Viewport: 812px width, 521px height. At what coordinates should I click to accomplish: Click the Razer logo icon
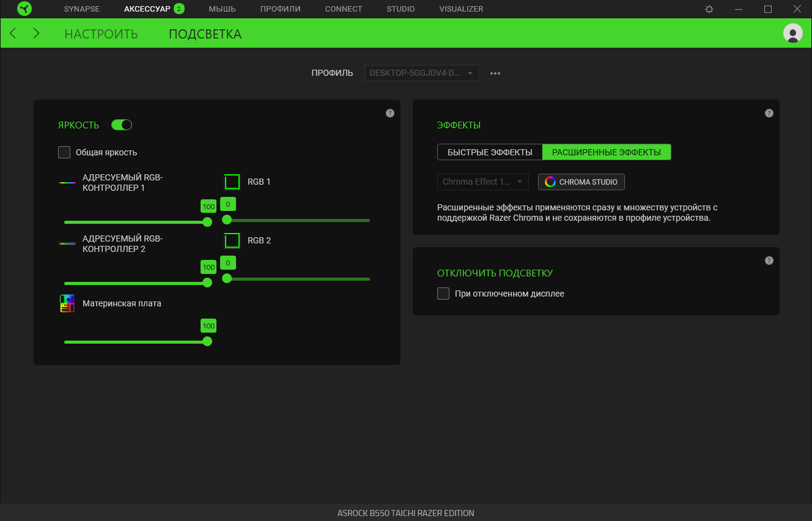(x=24, y=9)
